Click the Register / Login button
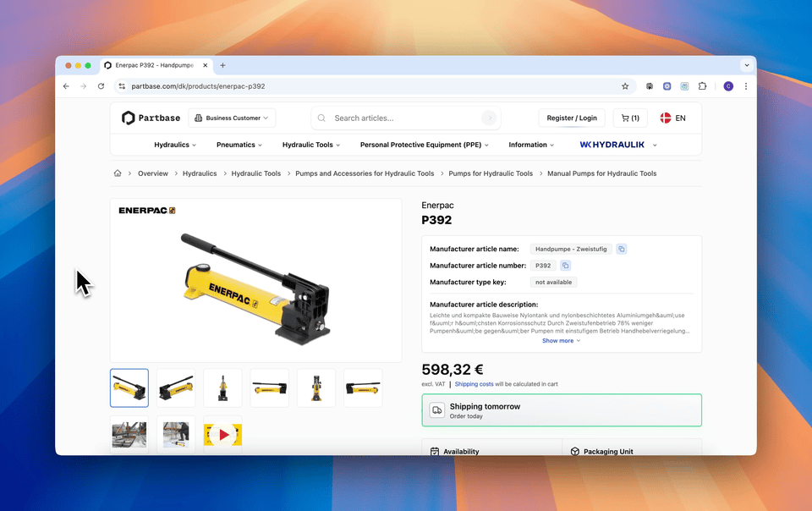The height and width of the screenshot is (511, 812). pos(572,118)
